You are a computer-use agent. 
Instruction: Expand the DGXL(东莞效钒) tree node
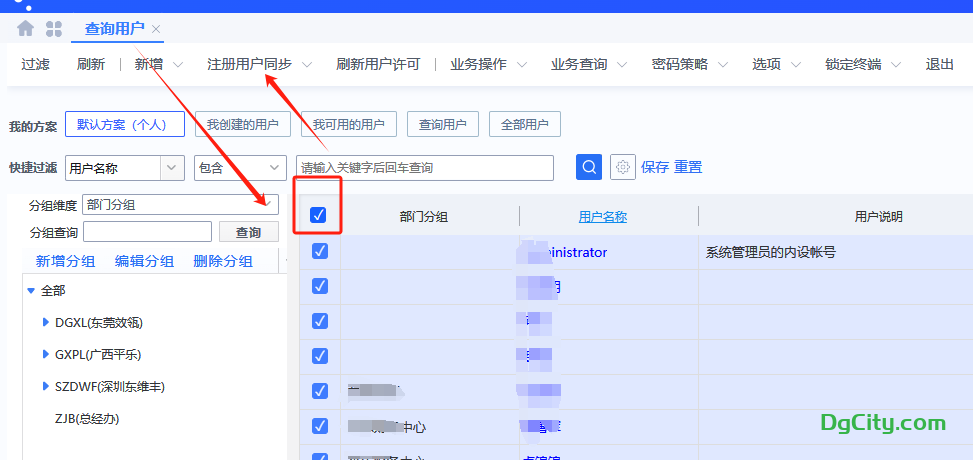(46, 322)
